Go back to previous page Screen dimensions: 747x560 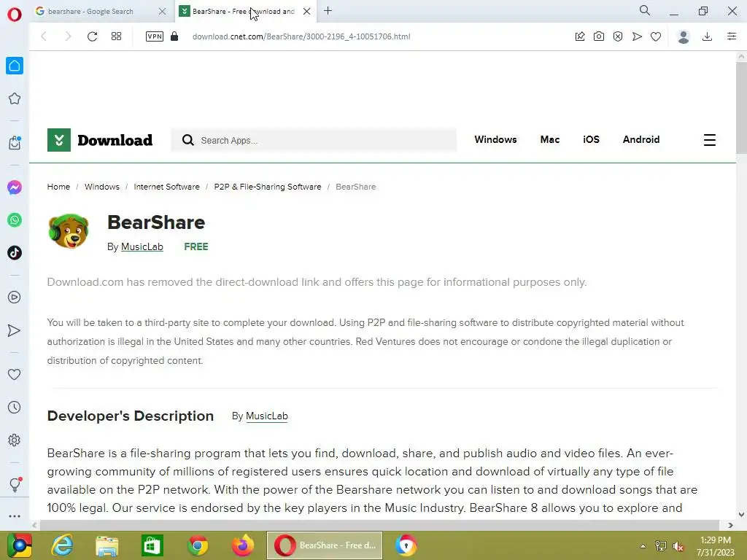point(44,36)
